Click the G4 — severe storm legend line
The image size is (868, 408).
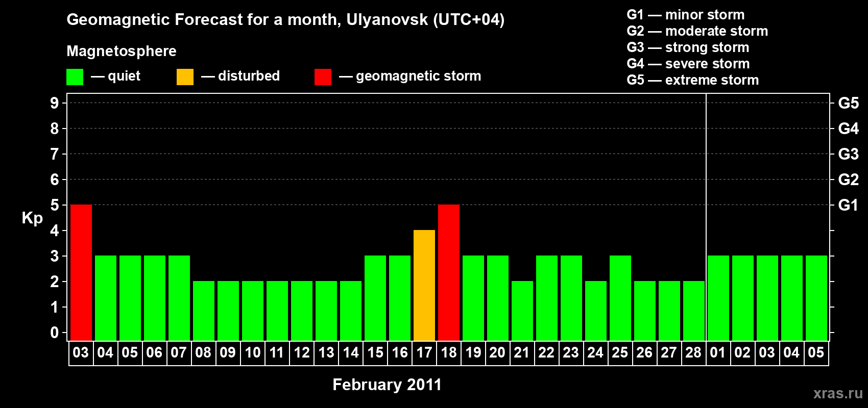[688, 64]
